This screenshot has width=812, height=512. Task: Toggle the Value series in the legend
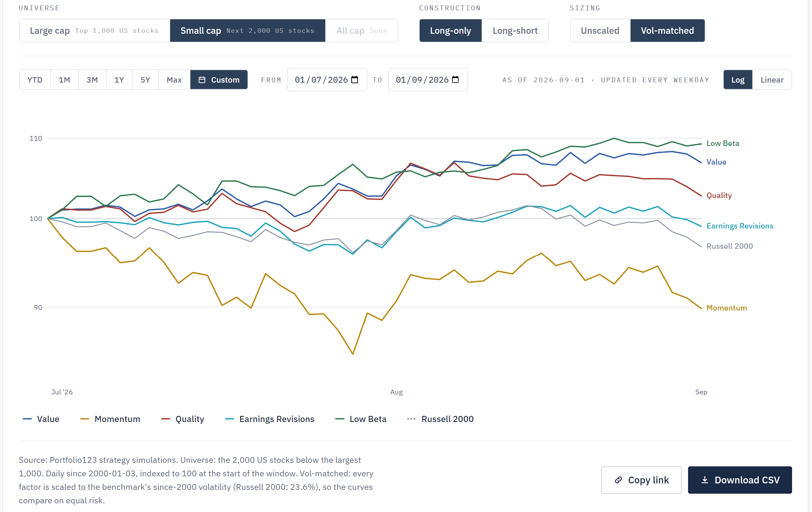[41, 419]
